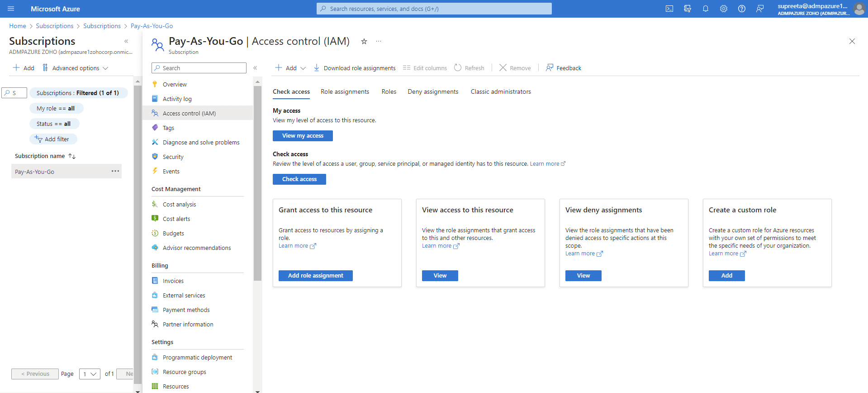Open Learn more link in Create a custom role card

pos(727,254)
